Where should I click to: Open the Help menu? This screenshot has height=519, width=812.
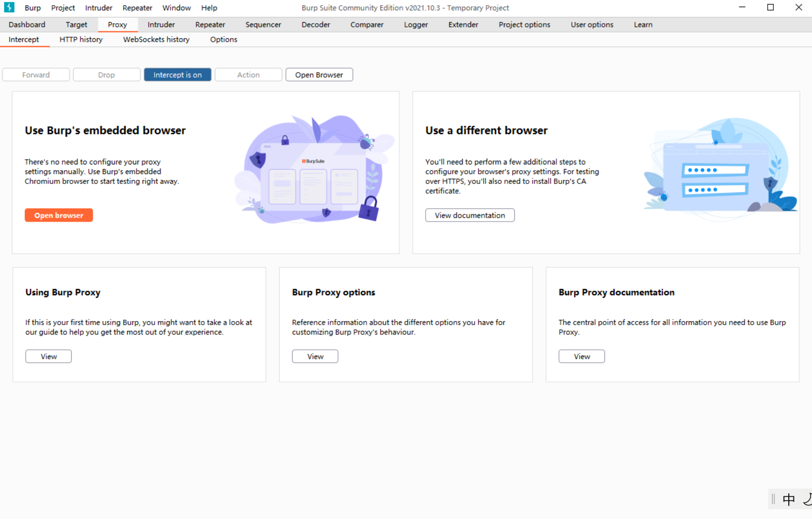[209, 8]
